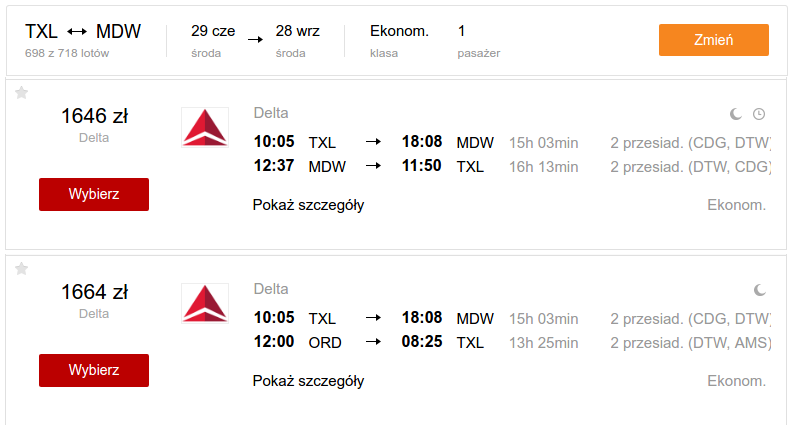This screenshot has width=793, height=425.
Task: Open the Ekonom. class selector in header
Action: [x=399, y=40]
